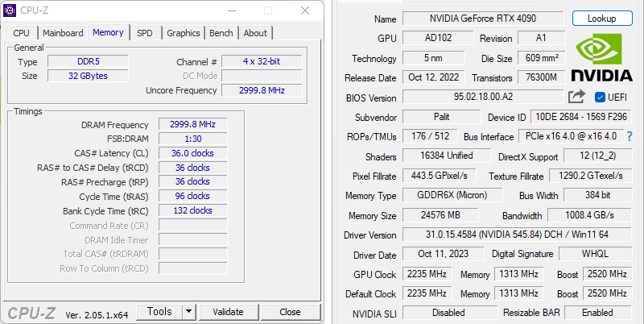644x324 pixels.
Task: Click the Bus Interface question mark icon
Action: pos(630,136)
